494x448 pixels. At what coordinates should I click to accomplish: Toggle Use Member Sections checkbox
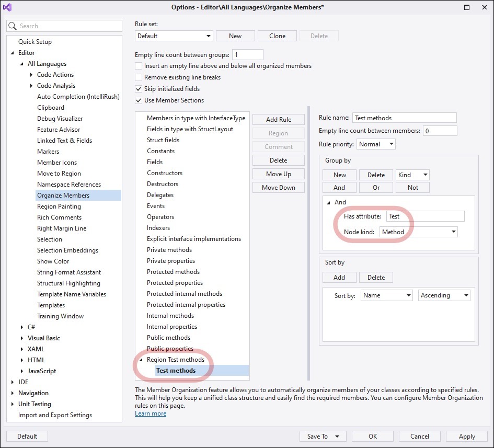coord(139,100)
